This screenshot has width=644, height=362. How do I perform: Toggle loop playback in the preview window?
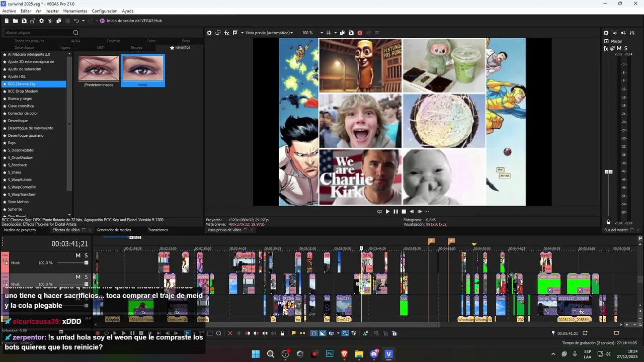(x=379, y=212)
